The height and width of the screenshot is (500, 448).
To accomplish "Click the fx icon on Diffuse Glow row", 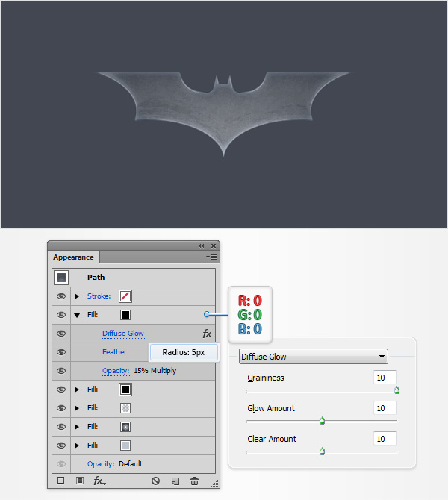I will (x=207, y=334).
